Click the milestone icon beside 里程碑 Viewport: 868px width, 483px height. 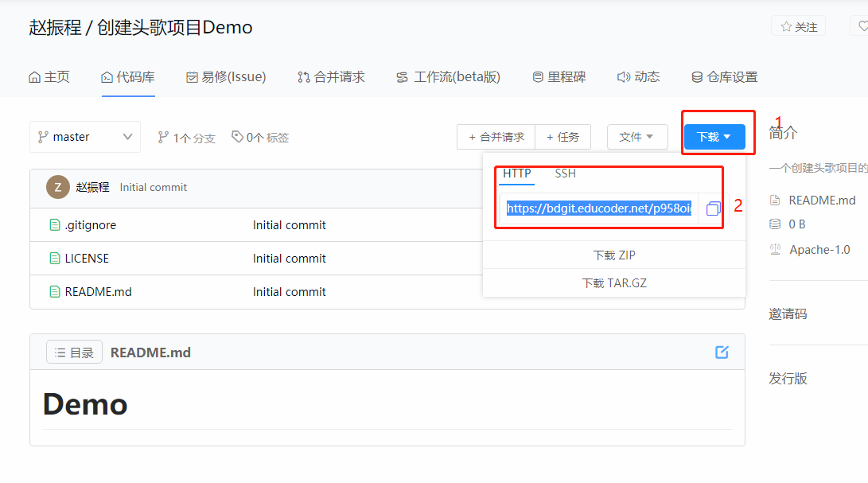(538, 77)
